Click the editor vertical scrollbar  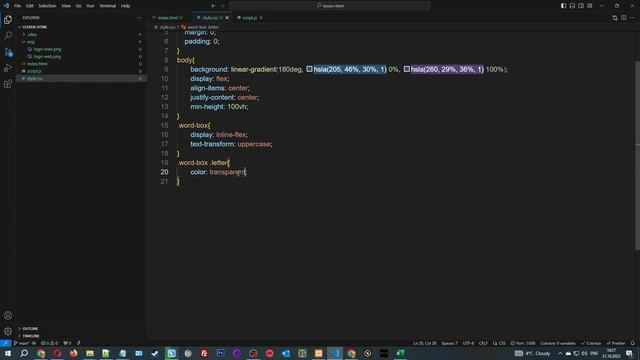(x=637, y=155)
